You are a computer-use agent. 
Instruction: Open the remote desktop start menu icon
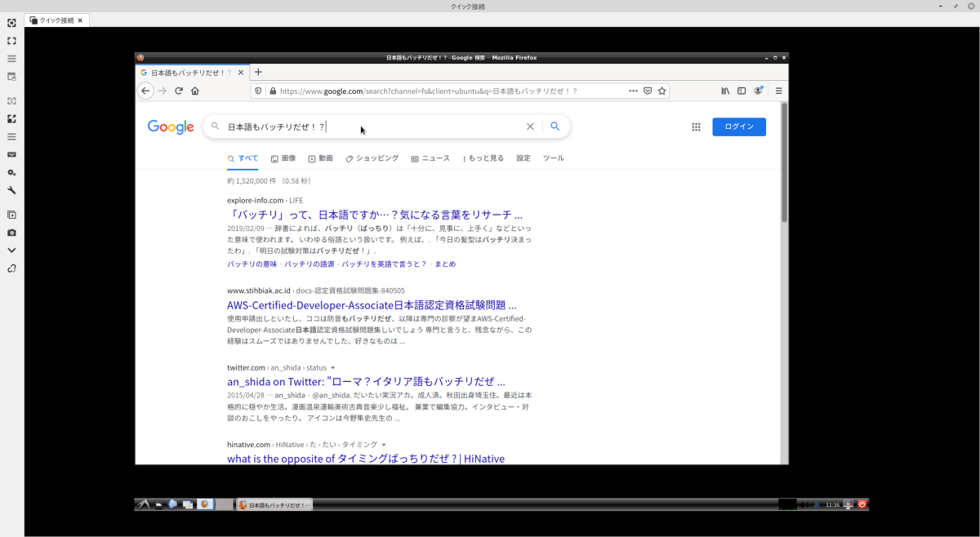click(x=144, y=504)
